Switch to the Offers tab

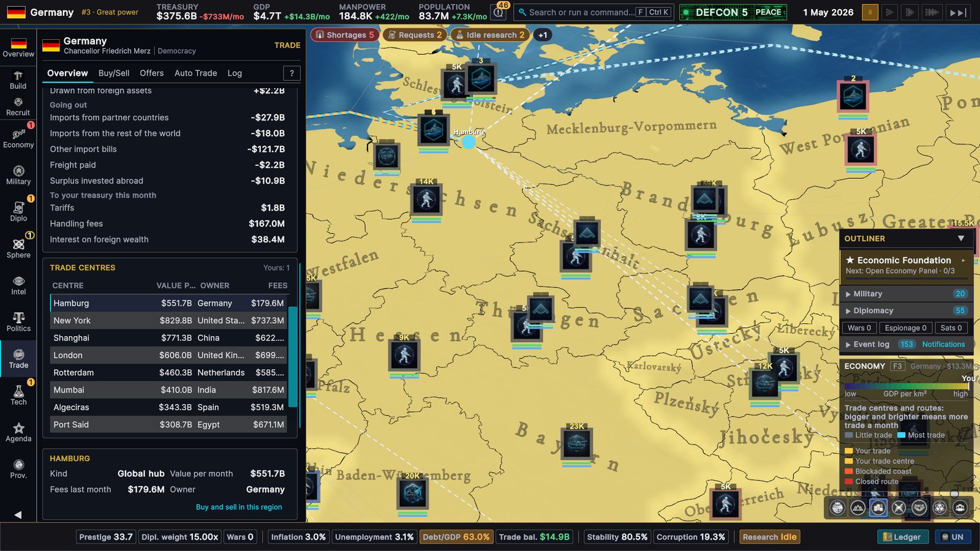pos(152,73)
